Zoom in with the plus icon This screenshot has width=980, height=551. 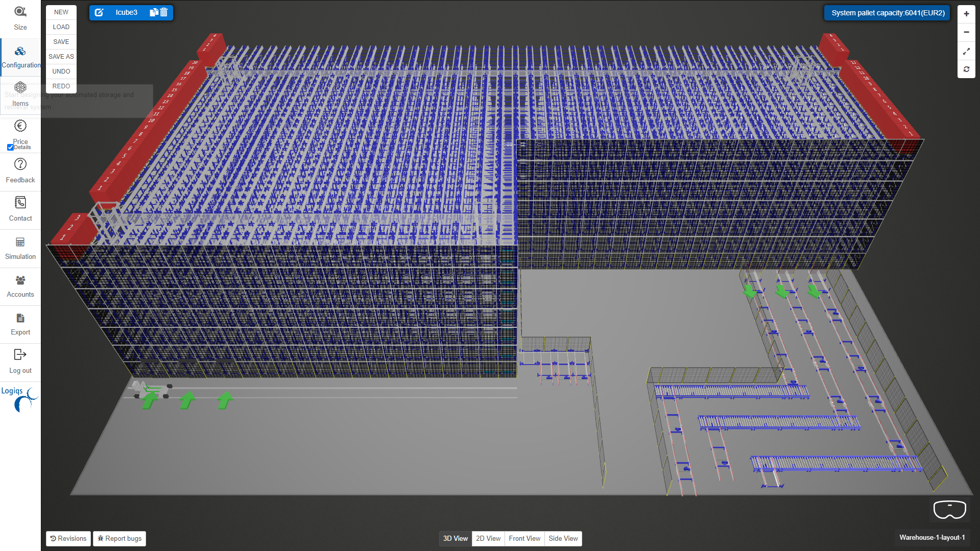(x=966, y=13)
